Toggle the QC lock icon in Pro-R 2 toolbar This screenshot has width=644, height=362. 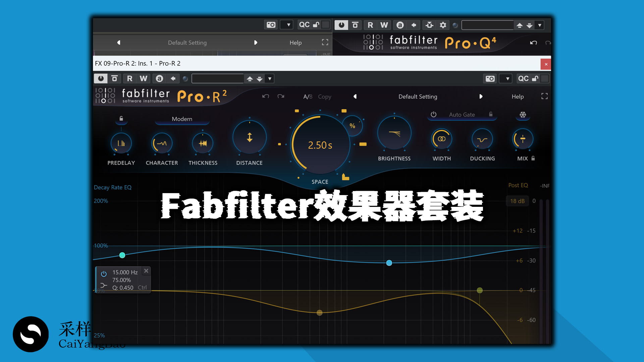pyautogui.click(x=535, y=78)
